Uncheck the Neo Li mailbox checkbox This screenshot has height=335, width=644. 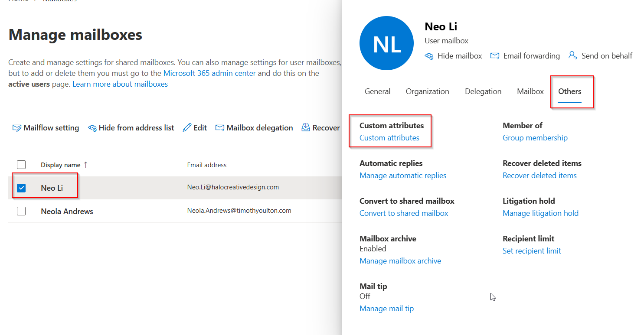(21, 188)
